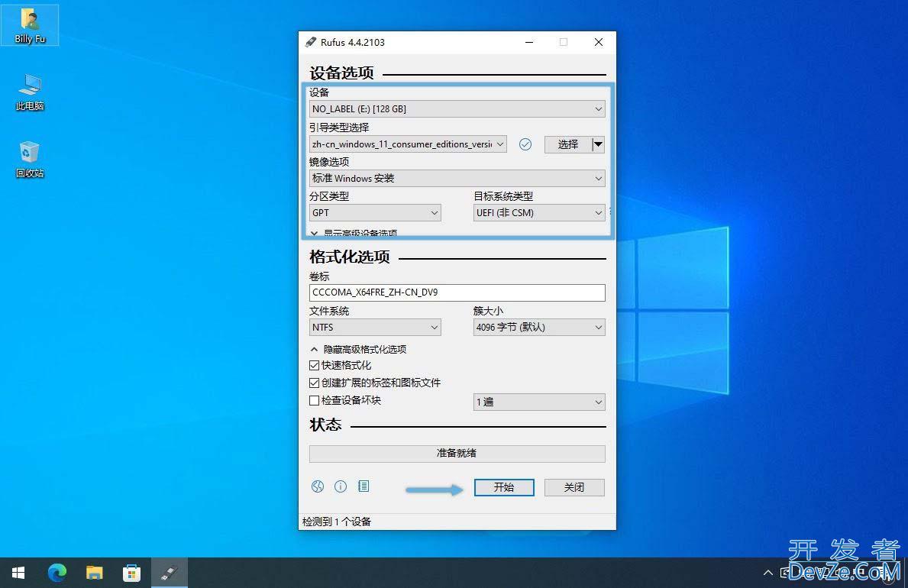Viewport: 908px width, 588px height.
Task: Click the 格式化选项 heading
Action: [350, 257]
